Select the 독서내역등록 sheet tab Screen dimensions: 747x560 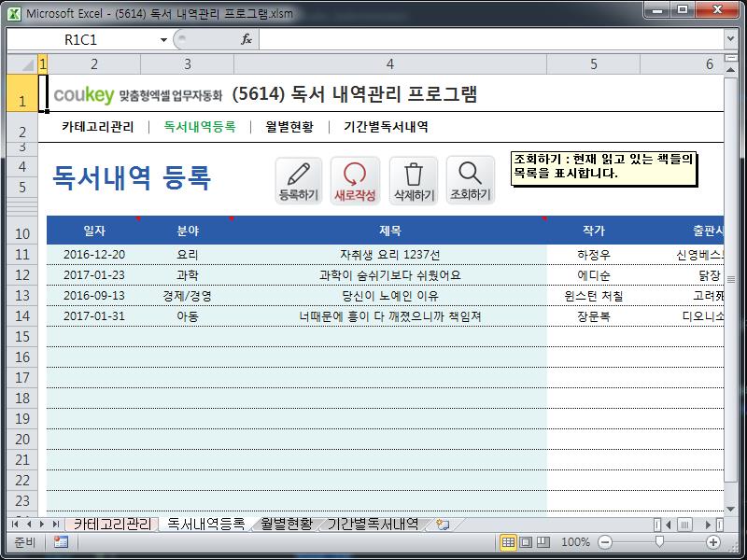[205, 525]
